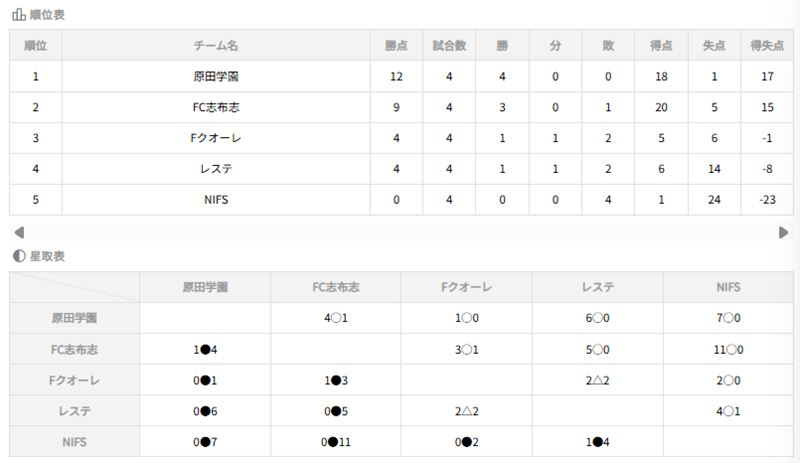Click the 得失点 column header
Viewport: 800px width, 463px height.
point(765,46)
